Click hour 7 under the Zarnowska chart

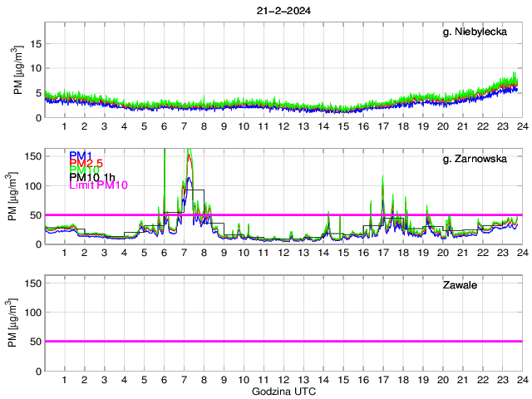click(x=184, y=253)
